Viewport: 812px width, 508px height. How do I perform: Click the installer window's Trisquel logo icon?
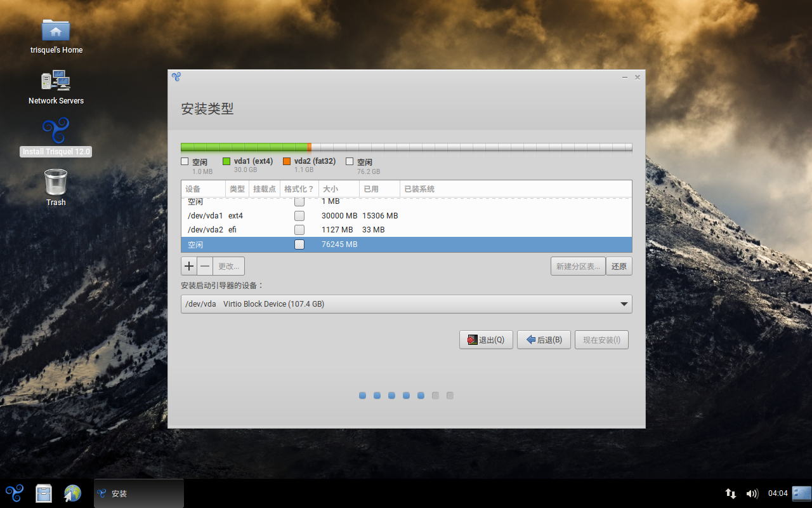click(176, 77)
